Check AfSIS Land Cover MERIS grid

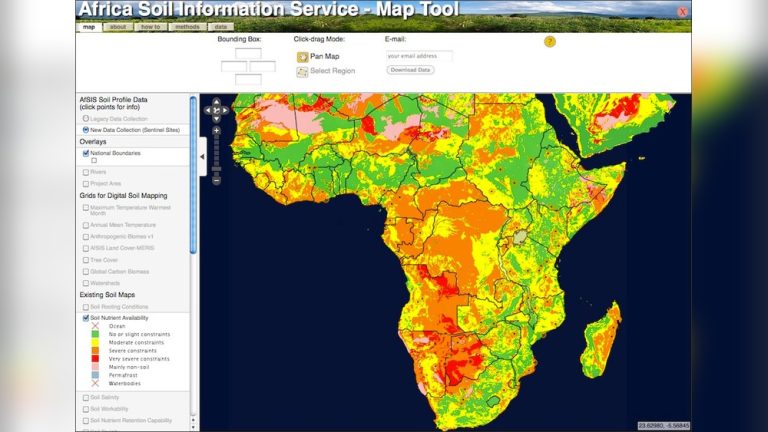86,249
